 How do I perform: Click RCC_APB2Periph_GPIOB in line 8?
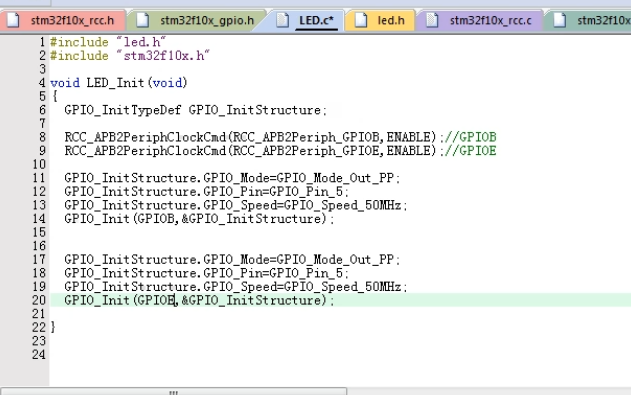pos(306,138)
